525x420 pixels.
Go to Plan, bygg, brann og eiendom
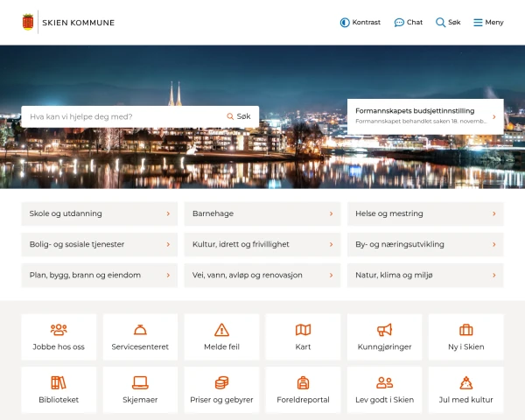click(99, 275)
